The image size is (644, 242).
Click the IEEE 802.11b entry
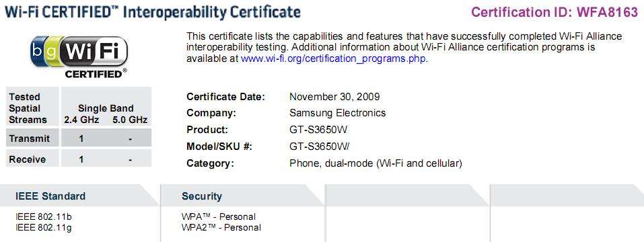pyautogui.click(x=43, y=216)
